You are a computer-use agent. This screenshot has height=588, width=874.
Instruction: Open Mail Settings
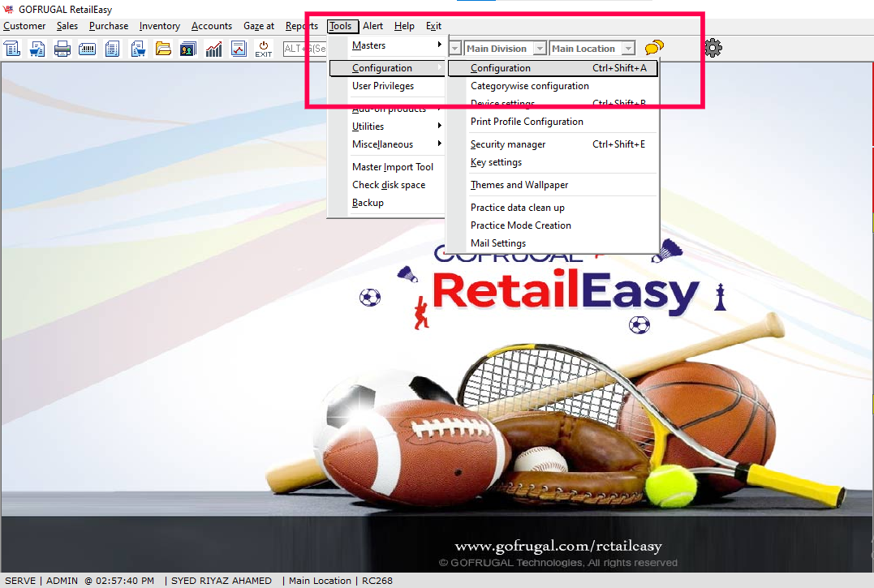(x=553, y=243)
